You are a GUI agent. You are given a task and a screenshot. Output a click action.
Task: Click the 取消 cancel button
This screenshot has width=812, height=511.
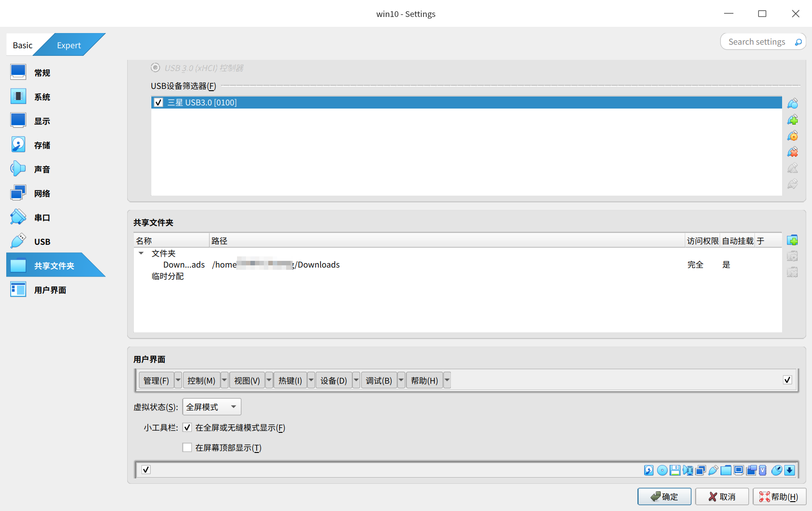tap(722, 496)
